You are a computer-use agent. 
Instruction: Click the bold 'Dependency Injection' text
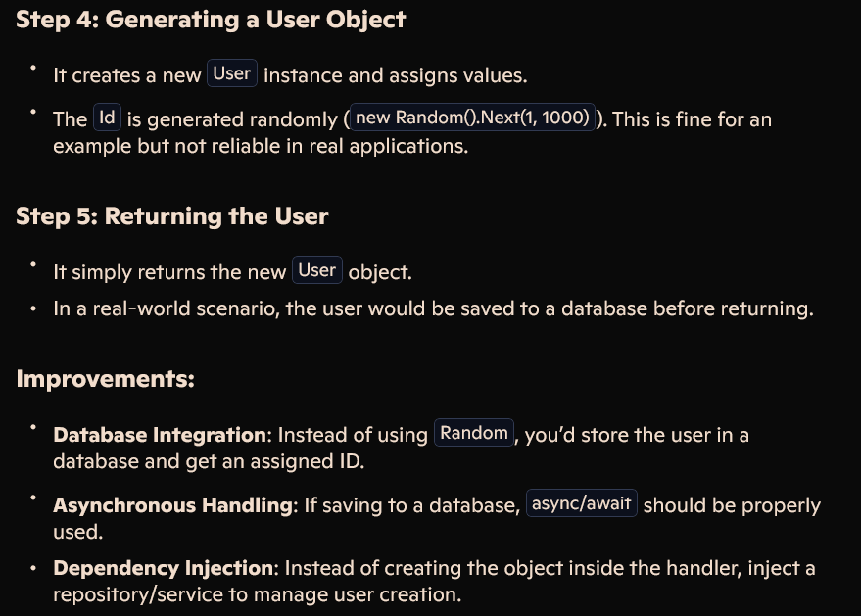[163, 568]
